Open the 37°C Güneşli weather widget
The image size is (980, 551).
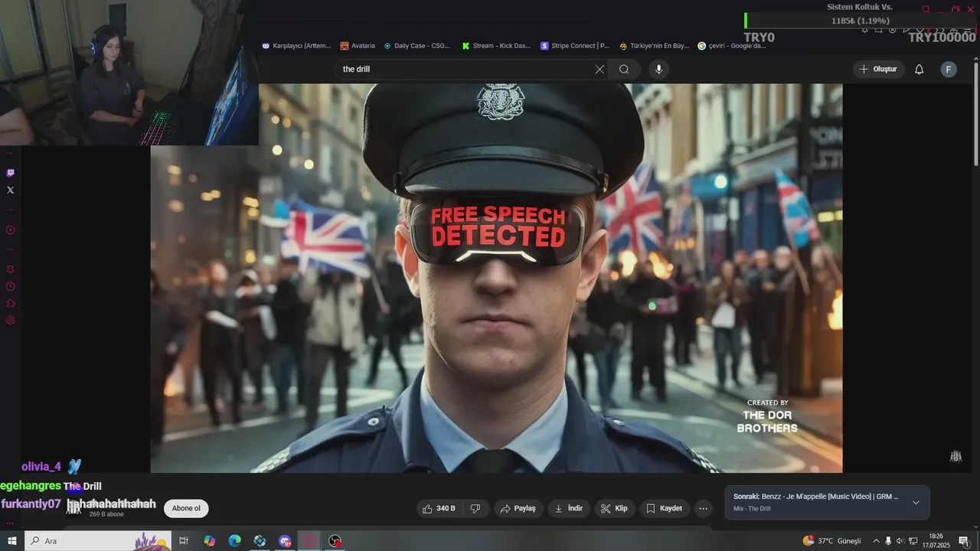831,541
